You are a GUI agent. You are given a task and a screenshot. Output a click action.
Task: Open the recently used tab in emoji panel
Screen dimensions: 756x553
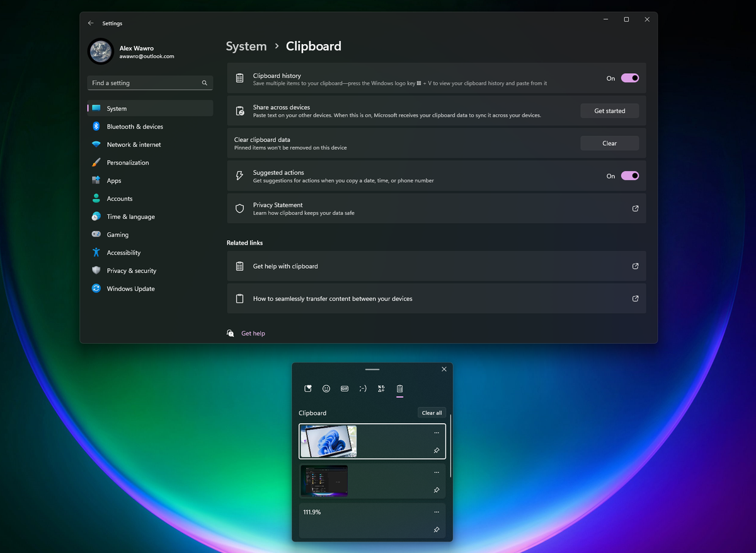pos(308,389)
